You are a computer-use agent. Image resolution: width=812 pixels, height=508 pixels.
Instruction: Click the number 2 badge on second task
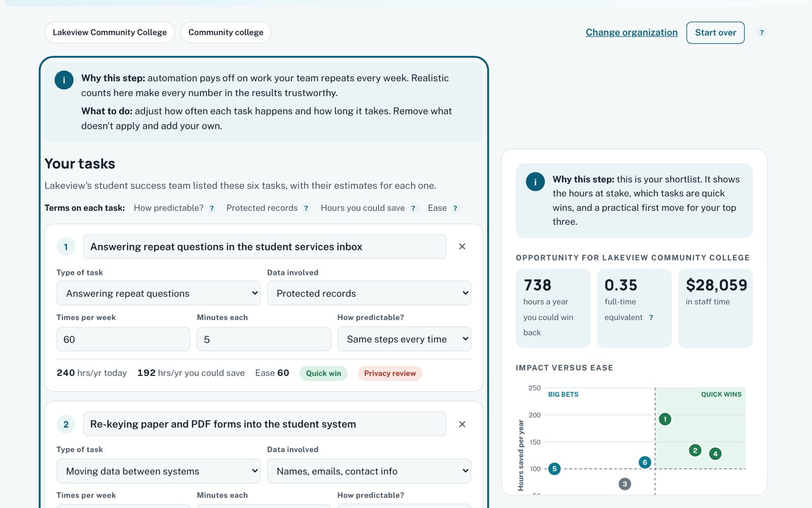66,425
